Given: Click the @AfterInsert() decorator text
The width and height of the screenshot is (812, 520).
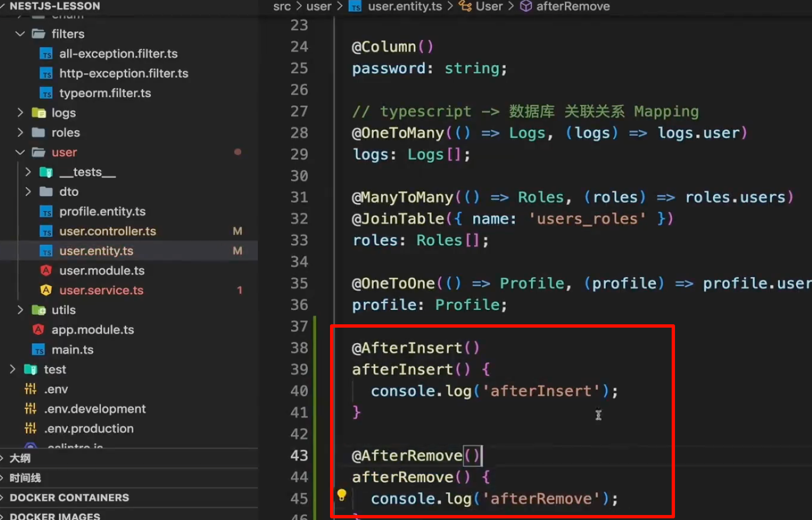Looking at the screenshot, I should (x=416, y=348).
